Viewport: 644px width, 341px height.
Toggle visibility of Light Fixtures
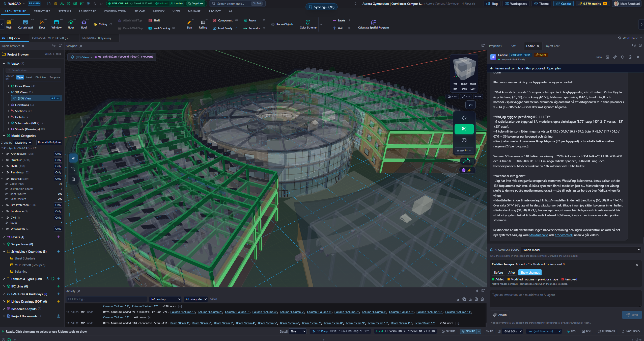(x=6, y=194)
